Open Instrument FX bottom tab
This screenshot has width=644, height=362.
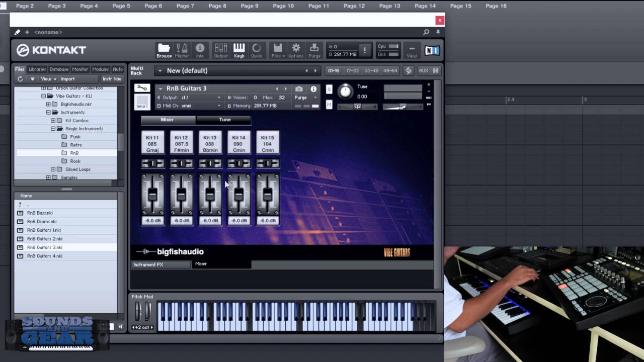[161, 264]
